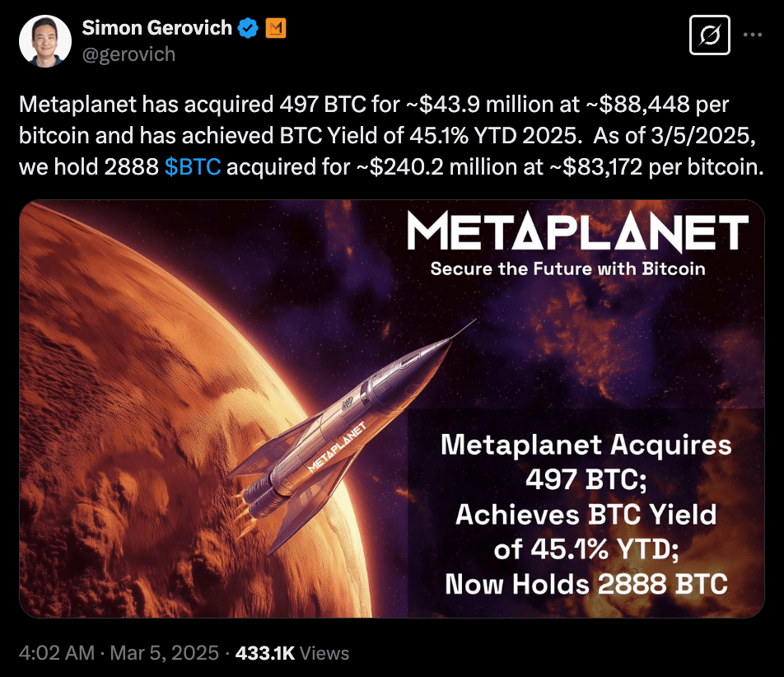
Task: Click the verification checkmark next to the name
Action: [247, 27]
